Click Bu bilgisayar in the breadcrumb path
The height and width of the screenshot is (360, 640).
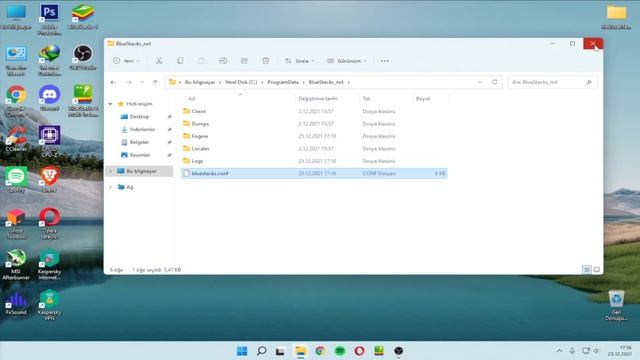pos(200,82)
